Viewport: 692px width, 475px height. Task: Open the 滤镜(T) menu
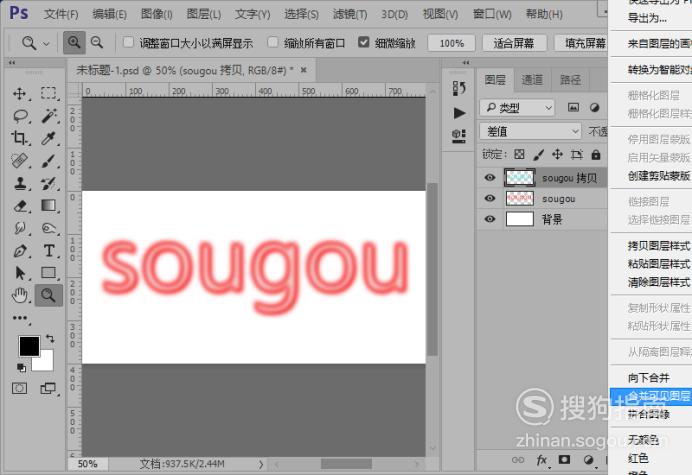350,14
